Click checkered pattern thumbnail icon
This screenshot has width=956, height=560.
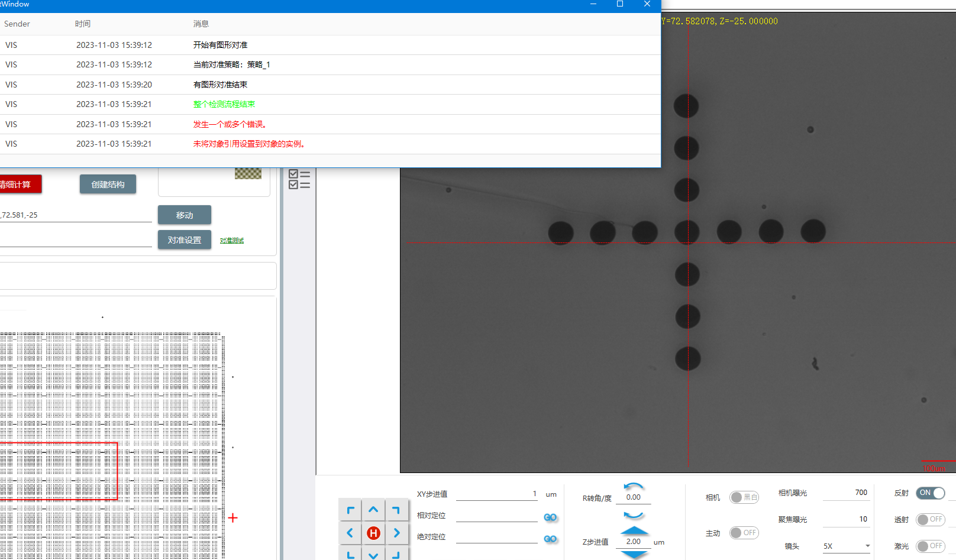click(x=248, y=173)
